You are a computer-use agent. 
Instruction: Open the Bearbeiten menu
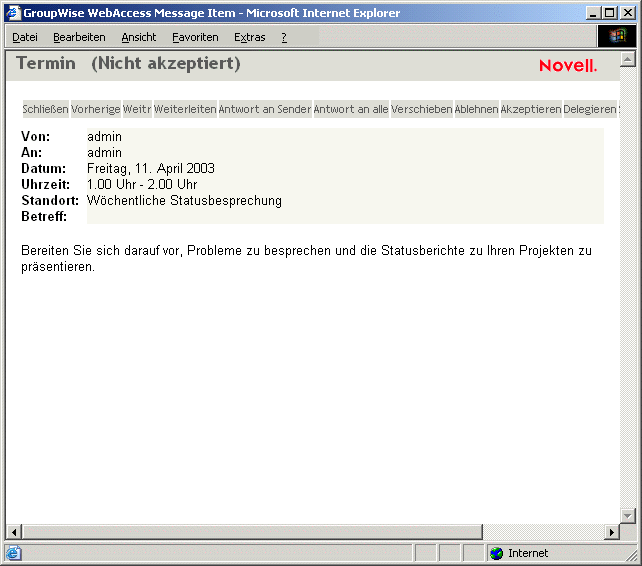[x=79, y=37]
